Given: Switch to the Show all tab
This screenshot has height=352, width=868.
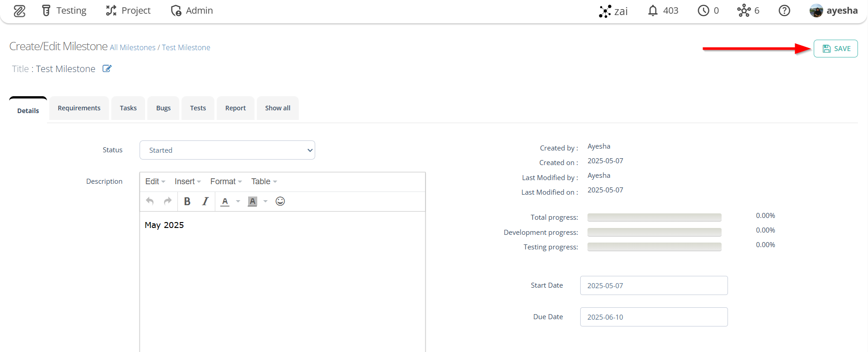Looking at the screenshot, I should point(278,108).
